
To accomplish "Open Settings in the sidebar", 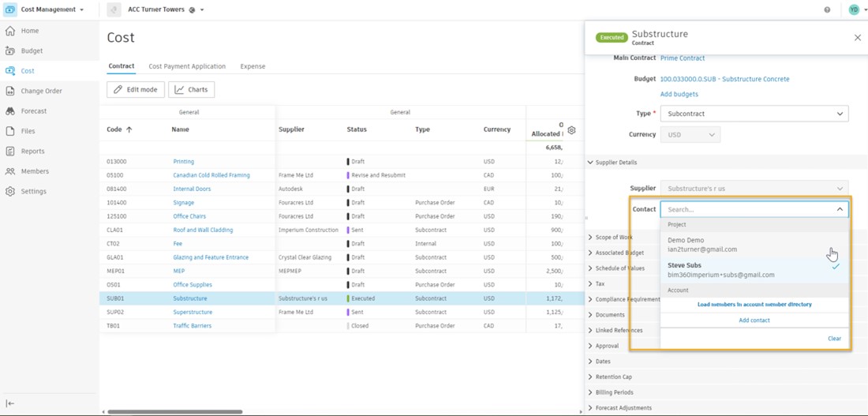I will point(33,191).
